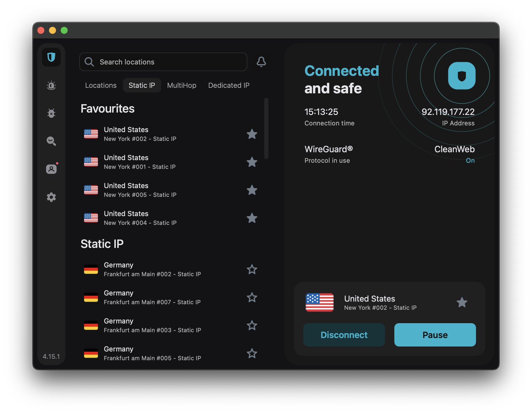Click the German flag for Frankfurt #005
Screen dimensions: 532x413
(x=91, y=353)
